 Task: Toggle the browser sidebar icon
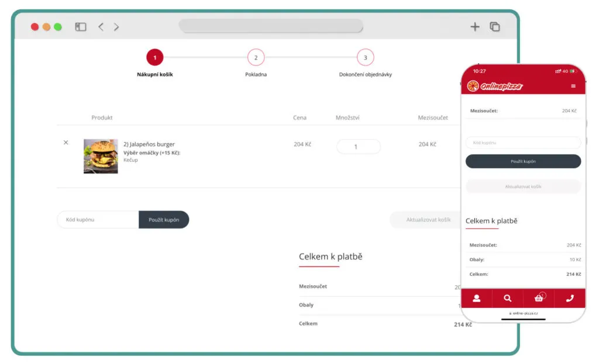[81, 27]
